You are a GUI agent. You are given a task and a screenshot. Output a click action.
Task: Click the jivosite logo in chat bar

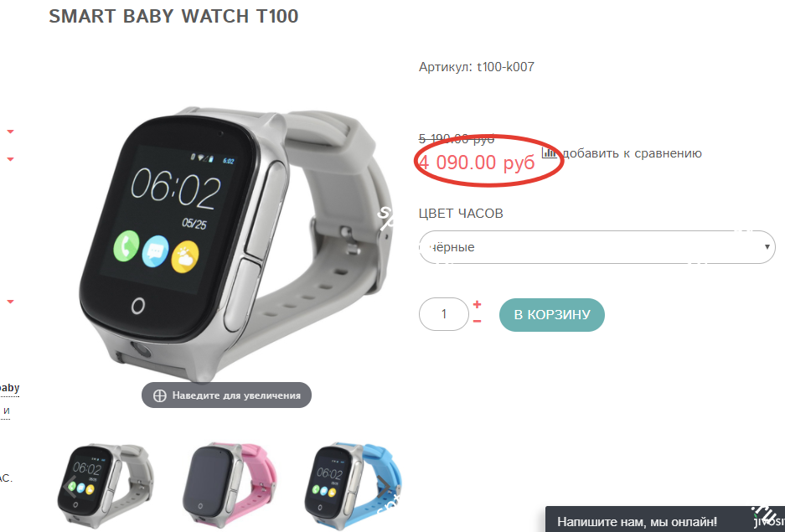(769, 520)
